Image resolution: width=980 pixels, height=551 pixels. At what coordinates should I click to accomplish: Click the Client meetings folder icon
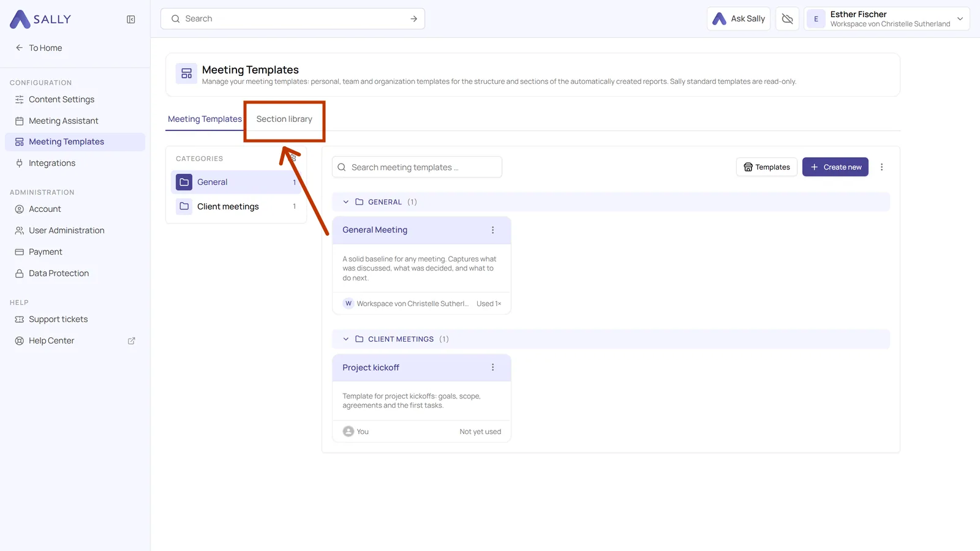click(x=184, y=206)
